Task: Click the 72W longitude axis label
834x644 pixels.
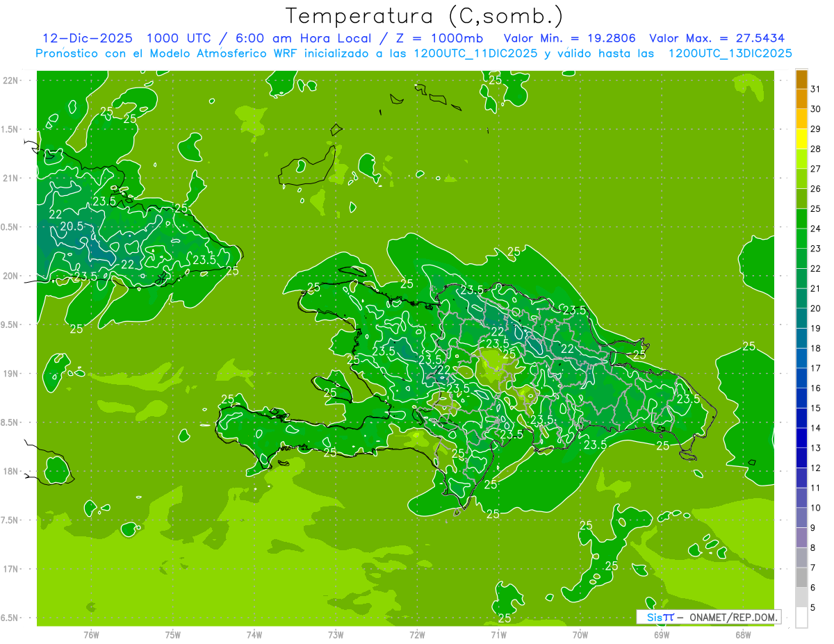Action: (x=417, y=634)
